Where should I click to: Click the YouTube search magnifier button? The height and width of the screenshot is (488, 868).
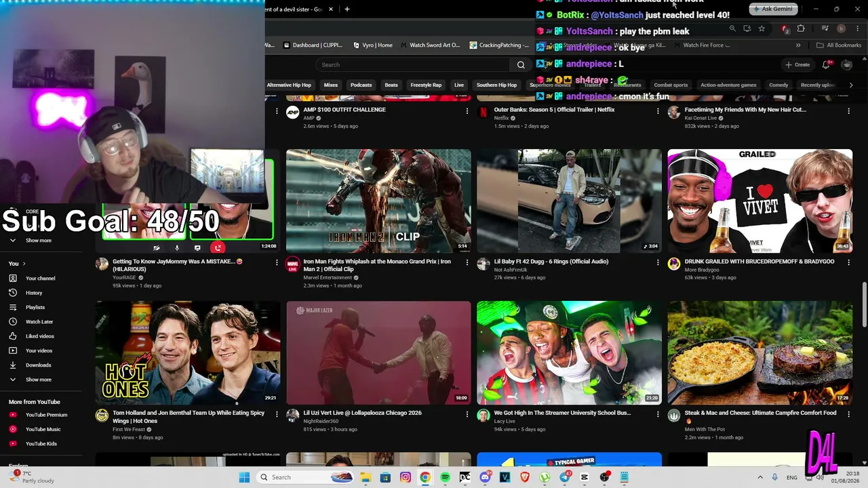tap(521, 65)
